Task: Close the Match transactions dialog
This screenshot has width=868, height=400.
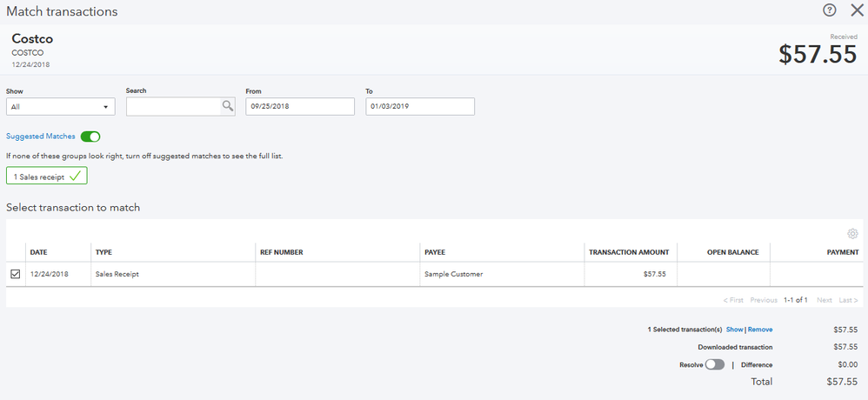Action: [x=857, y=10]
